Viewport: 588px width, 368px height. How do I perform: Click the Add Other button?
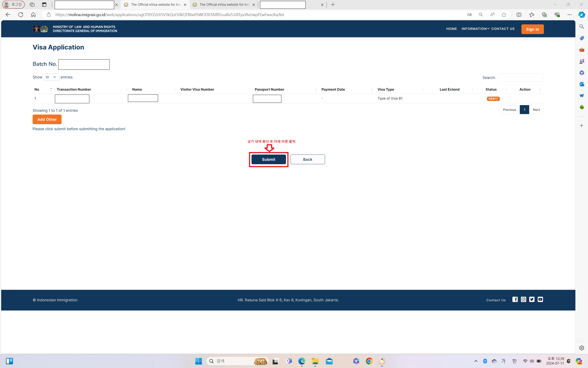coord(47,119)
